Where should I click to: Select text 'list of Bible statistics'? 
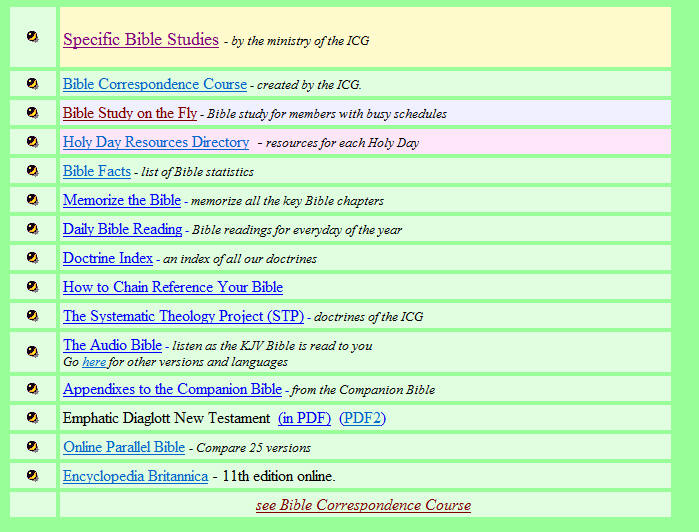[197, 172]
